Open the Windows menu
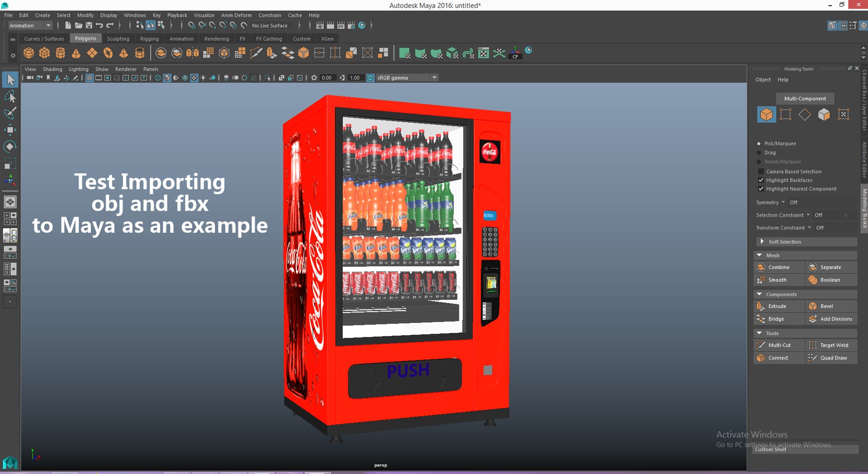This screenshot has height=474, width=868. [x=135, y=15]
